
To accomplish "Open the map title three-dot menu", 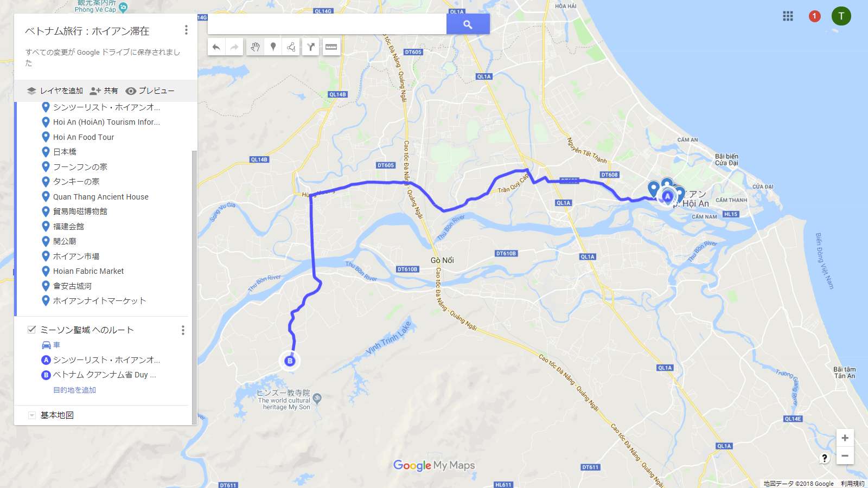I will (186, 30).
